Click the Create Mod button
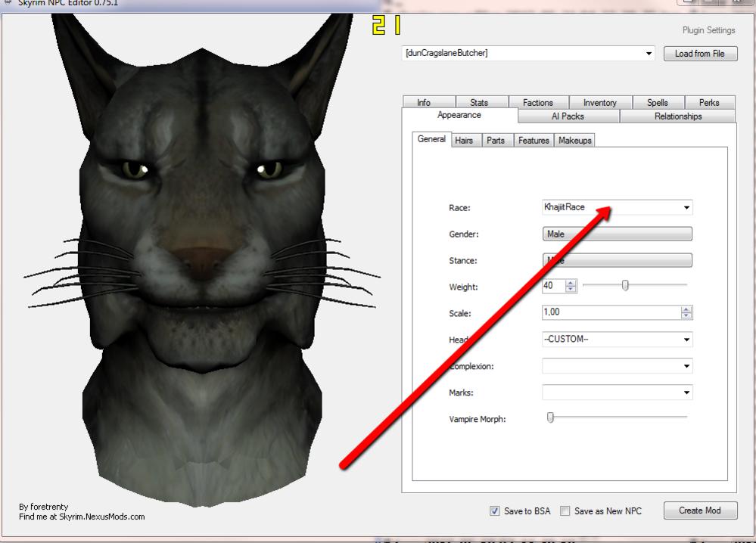756x543 pixels. coord(699,510)
